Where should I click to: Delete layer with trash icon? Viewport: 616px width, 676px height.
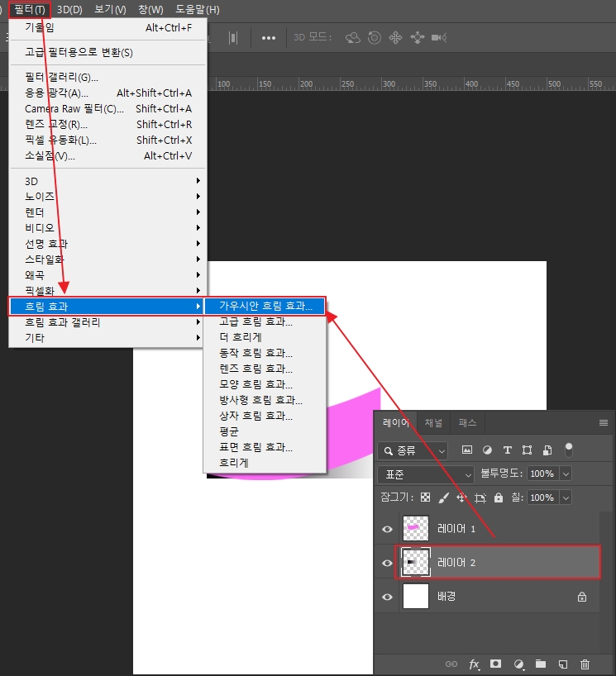[585, 664]
